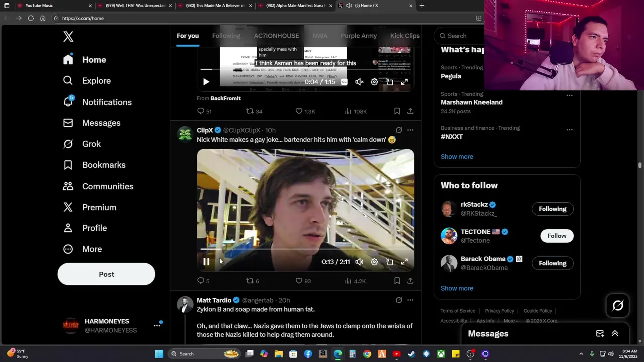Share the ClipX post
This screenshot has width=644, height=362.
point(410,281)
